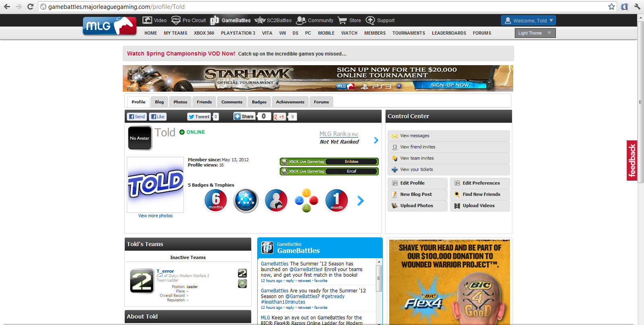Screen dimensions: 644x325
Task: Click View team invites
Action: click(449, 158)
